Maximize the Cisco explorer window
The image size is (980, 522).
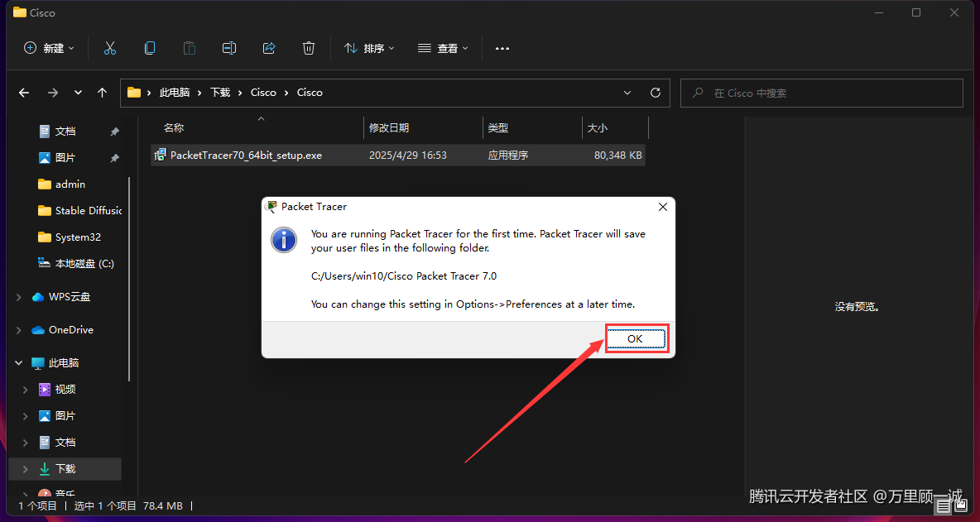(916, 12)
